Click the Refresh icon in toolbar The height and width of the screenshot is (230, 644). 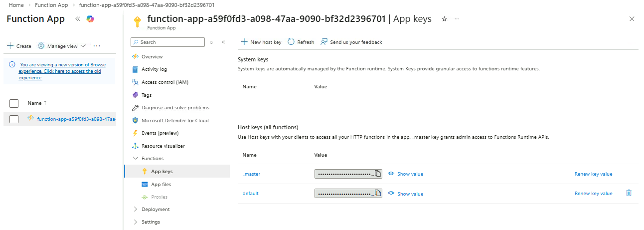(292, 42)
